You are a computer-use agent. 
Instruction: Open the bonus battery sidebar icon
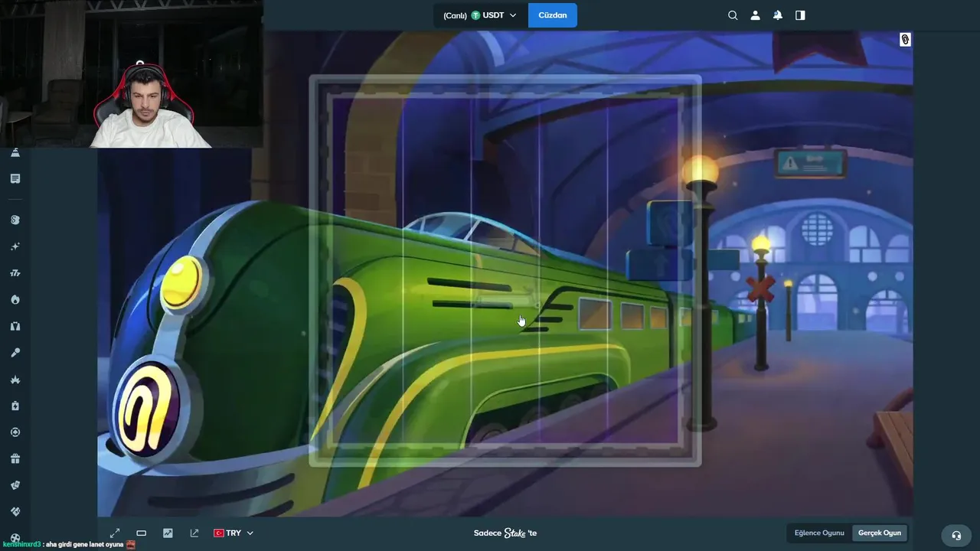[x=15, y=406]
